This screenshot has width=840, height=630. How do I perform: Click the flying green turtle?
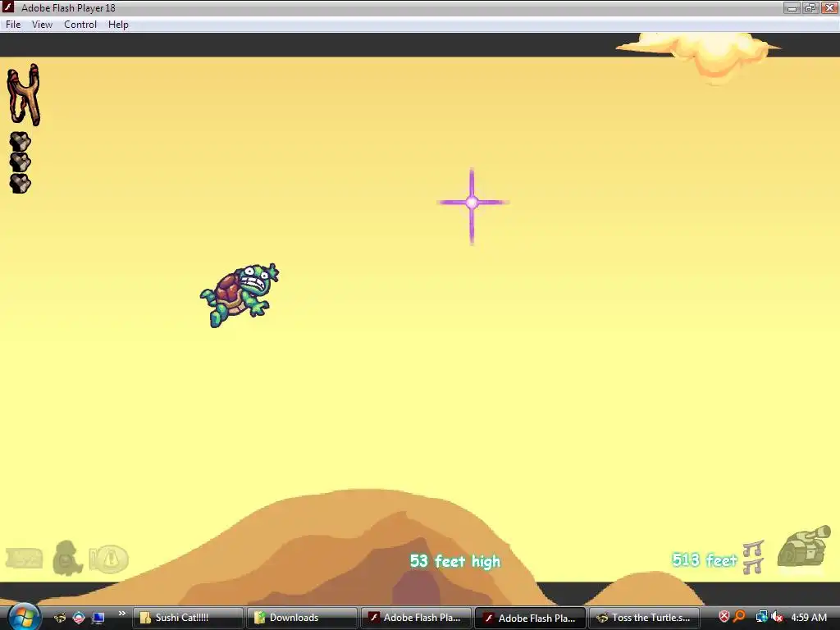(x=240, y=294)
